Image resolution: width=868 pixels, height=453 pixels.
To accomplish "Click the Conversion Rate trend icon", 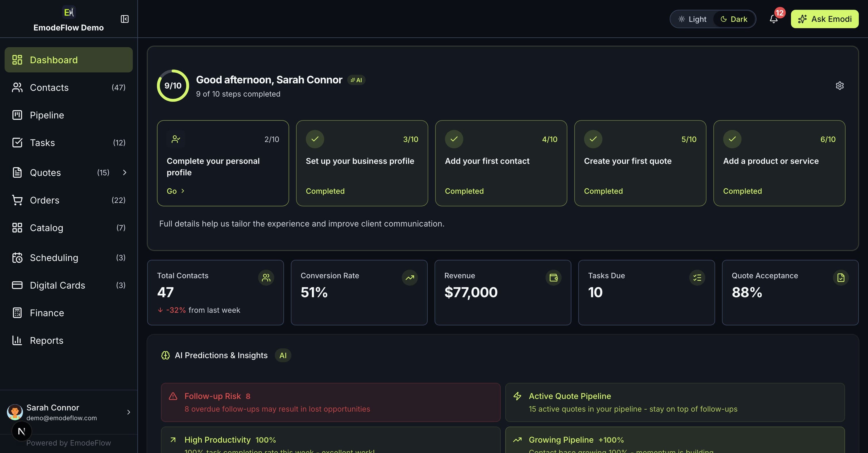I will [x=409, y=277].
